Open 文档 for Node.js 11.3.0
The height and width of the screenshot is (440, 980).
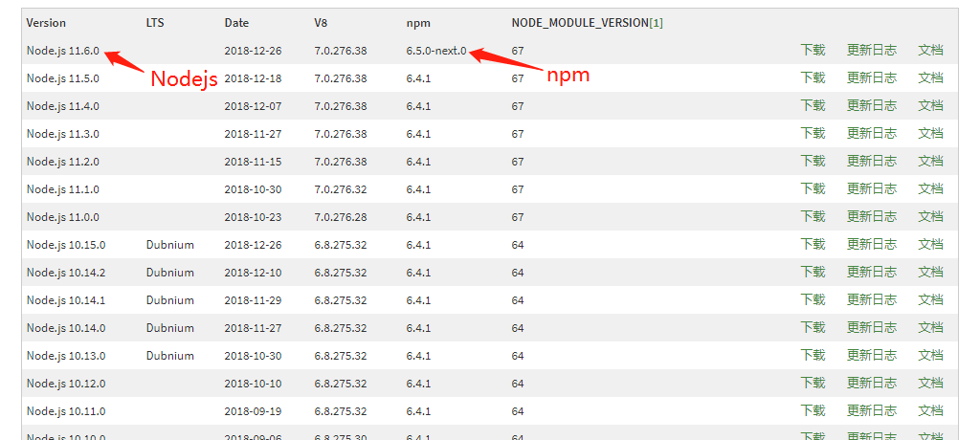point(930,134)
